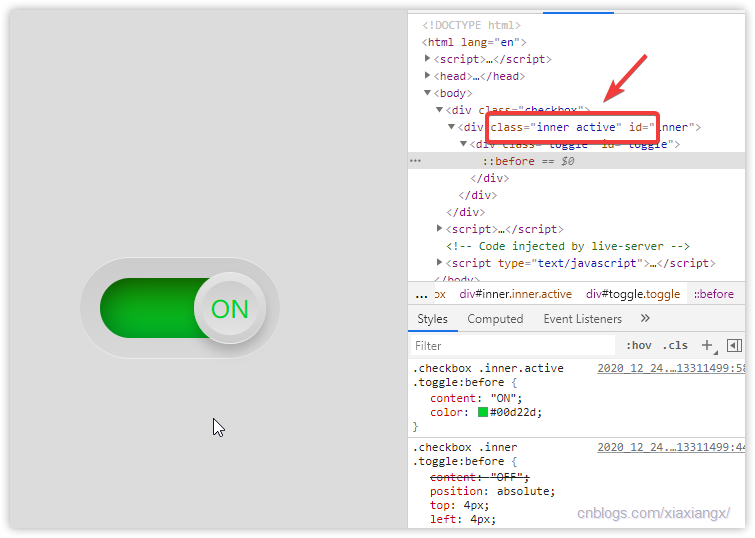Collapse the body element node
This screenshot has height=538, width=755.
[x=427, y=92]
